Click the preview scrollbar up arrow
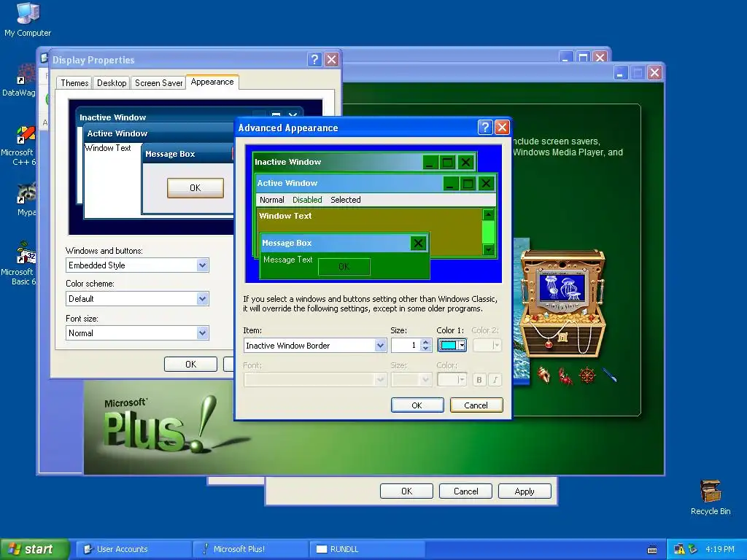The height and width of the screenshot is (560, 747). [x=488, y=214]
